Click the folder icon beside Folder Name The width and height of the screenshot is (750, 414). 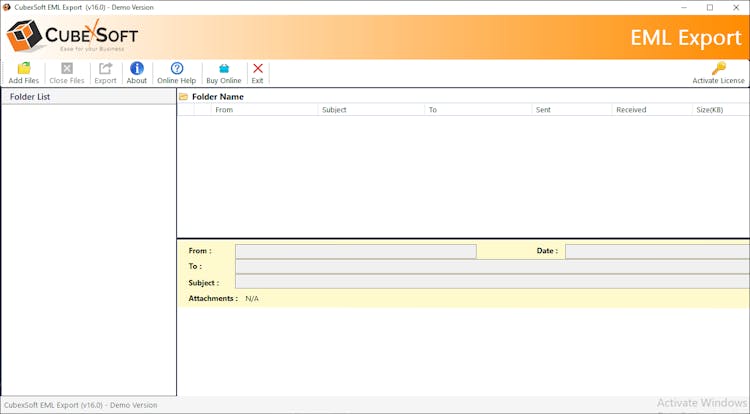coord(183,97)
